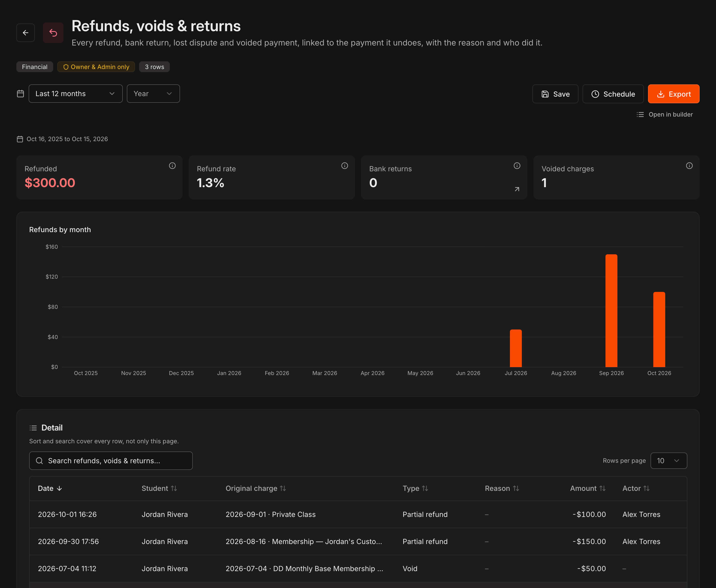Click the 1.3% refund rate value
716x588 pixels.
pyautogui.click(x=210, y=183)
